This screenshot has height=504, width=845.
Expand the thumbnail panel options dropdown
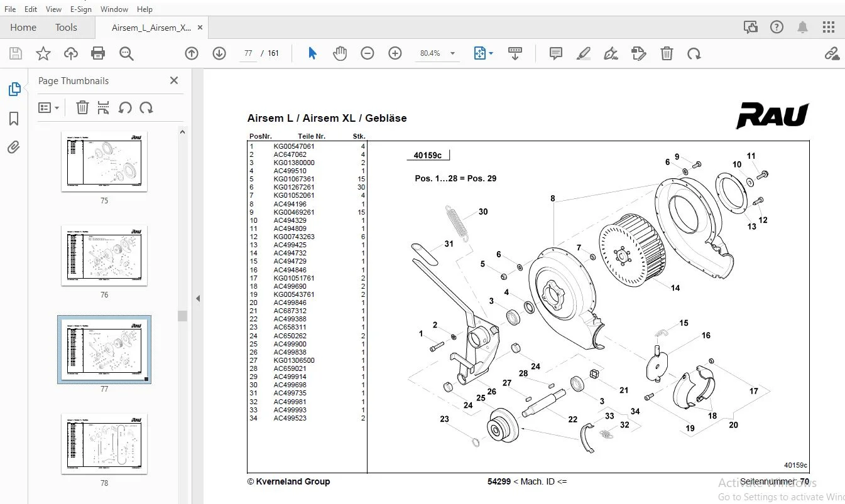(48, 107)
